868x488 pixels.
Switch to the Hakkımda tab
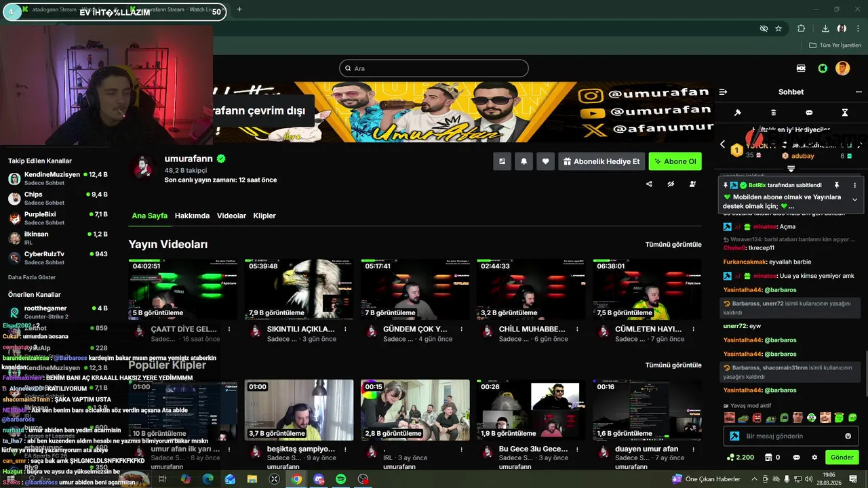[x=192, y=216]
